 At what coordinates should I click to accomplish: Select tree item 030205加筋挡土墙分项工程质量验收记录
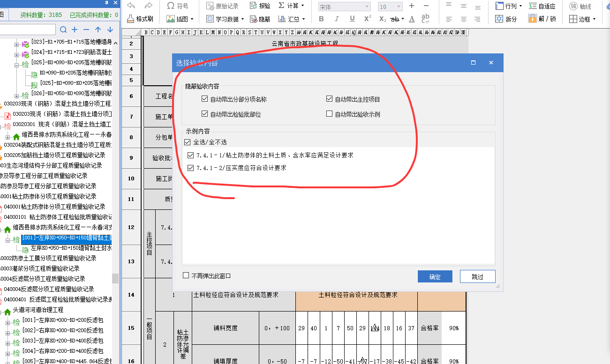[54, 155]
